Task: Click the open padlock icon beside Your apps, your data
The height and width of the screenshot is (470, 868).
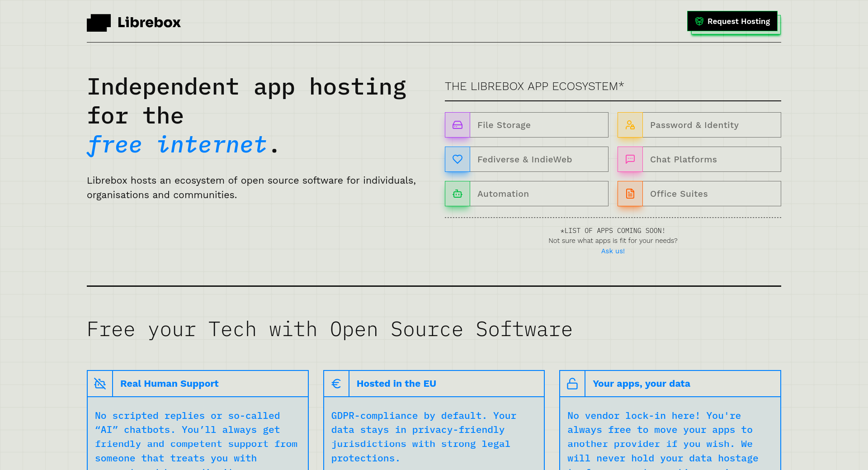Action: point(572,384)
